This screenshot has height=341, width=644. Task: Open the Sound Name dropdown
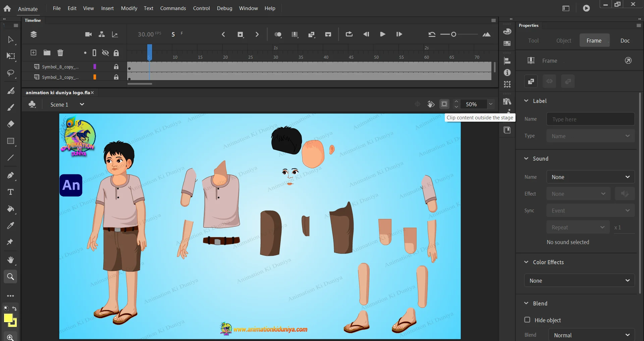[x=590, y=177]
